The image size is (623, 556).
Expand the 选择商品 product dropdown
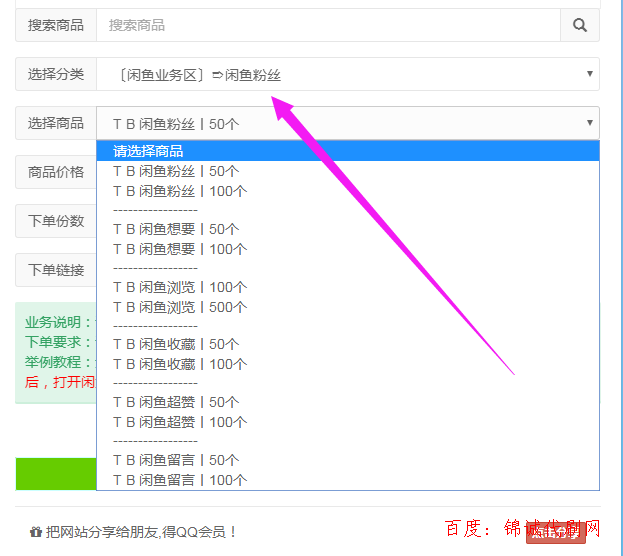point(347,123)
